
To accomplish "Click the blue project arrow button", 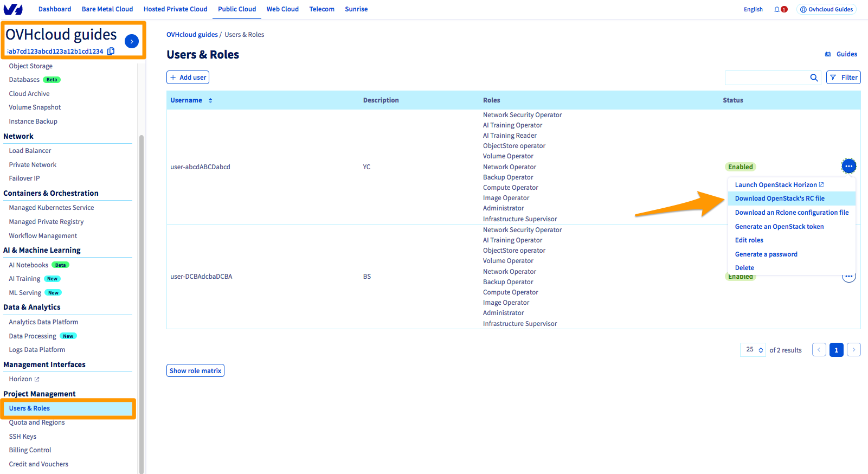I will 132,41.
